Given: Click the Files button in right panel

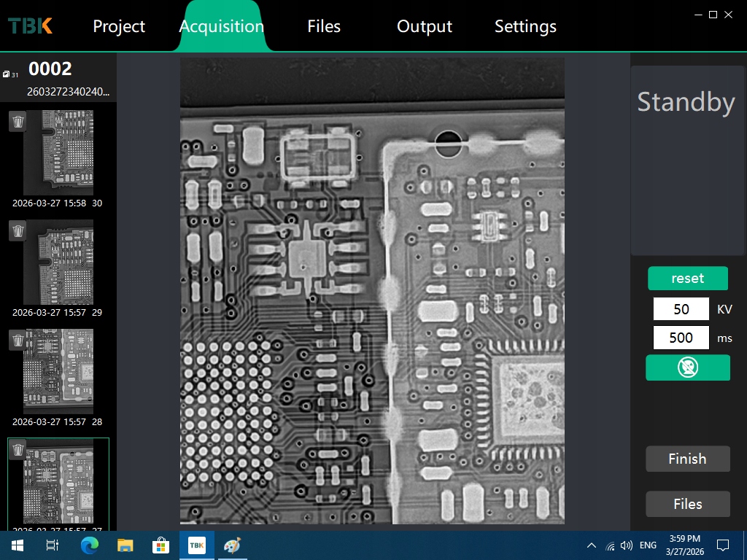Looking at the screenshot, I should [x=687, y=504].
